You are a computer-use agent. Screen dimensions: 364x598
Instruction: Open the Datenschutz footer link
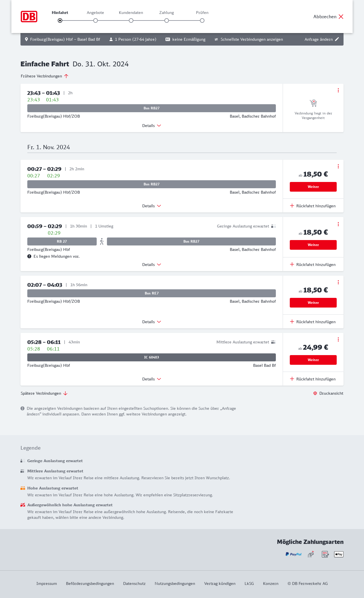(x=134, y=583)
